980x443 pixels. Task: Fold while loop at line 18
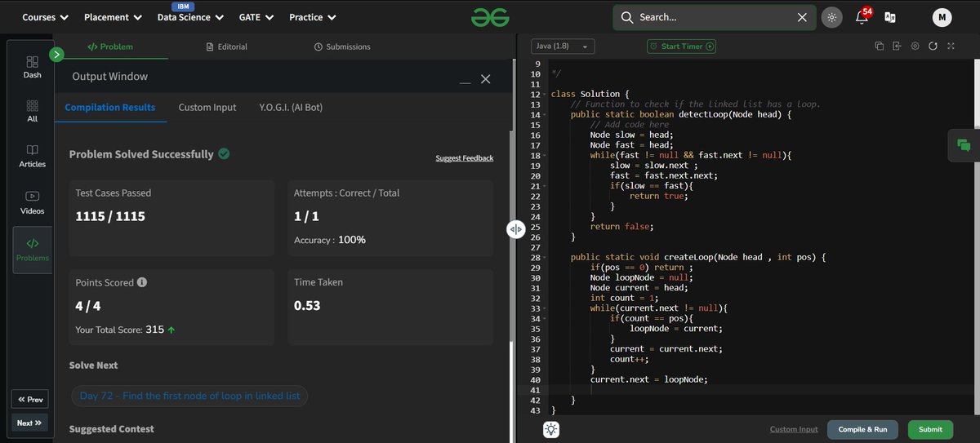click(x=545, y=156)
